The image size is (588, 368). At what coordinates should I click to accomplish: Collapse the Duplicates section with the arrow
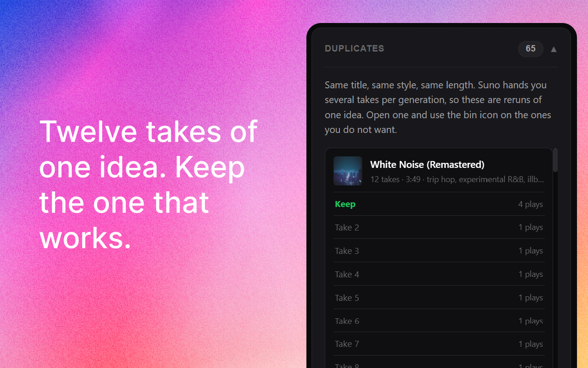tap(554, 49)
